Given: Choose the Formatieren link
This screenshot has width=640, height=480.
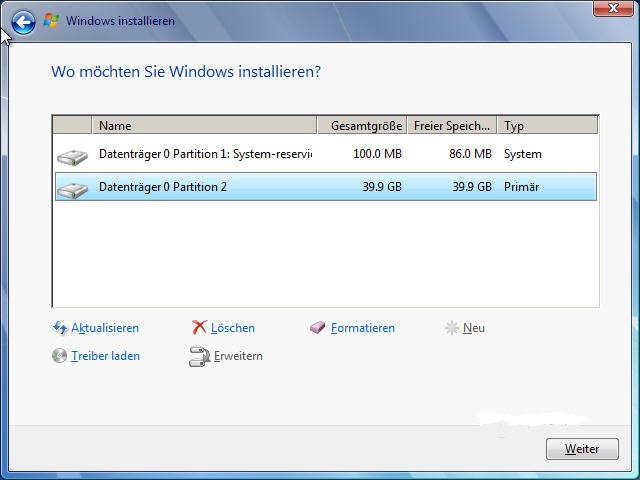Looking at the screenshot, I should tap(363, 328).
